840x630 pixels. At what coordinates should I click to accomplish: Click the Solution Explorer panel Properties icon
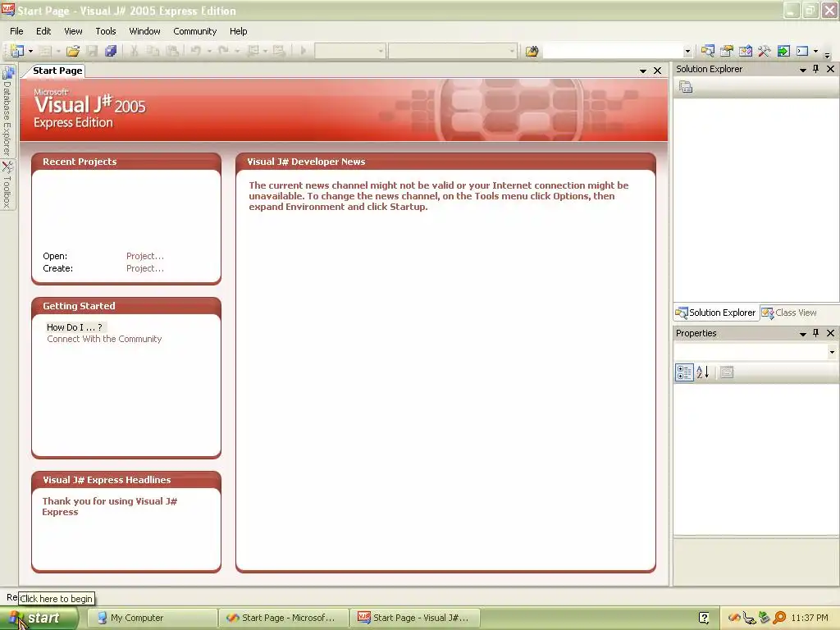tap(686, 87)
